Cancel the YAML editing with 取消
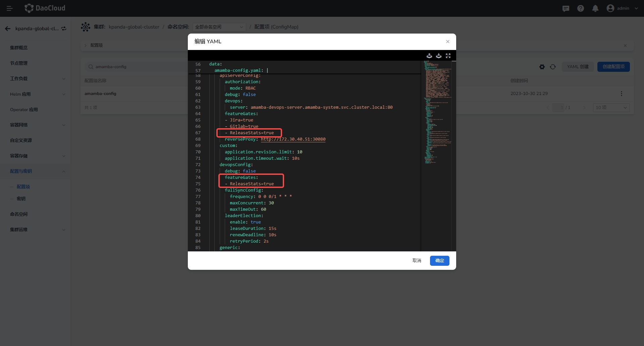 [x=417, y=260]
